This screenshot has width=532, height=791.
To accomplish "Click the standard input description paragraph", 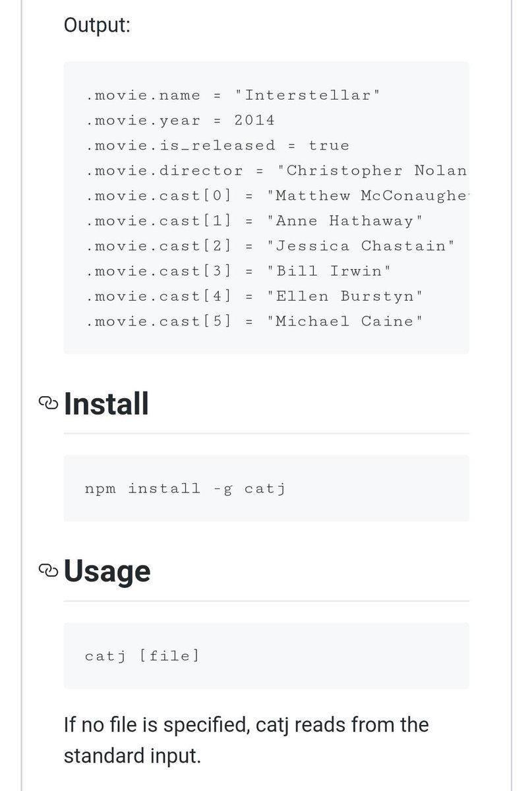I will coord(247,740).
